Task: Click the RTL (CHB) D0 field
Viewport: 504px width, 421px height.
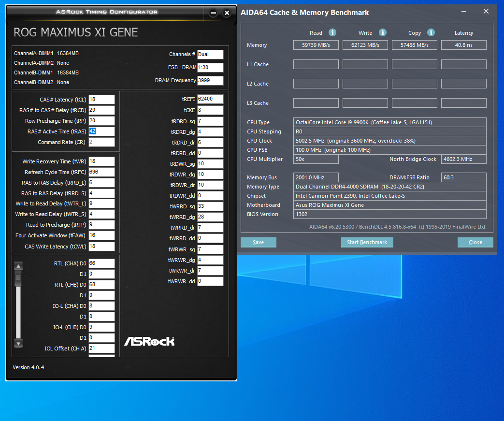Action: coord(101,284)
